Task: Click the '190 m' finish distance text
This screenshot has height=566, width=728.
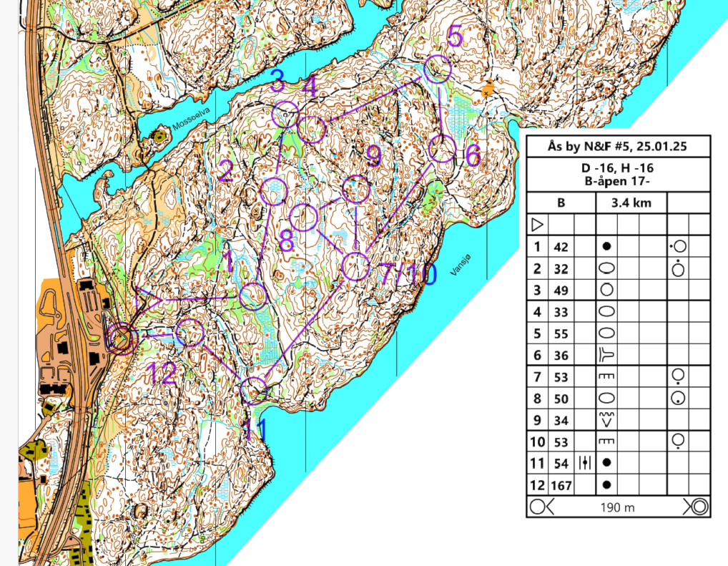Action: (618, 507)
